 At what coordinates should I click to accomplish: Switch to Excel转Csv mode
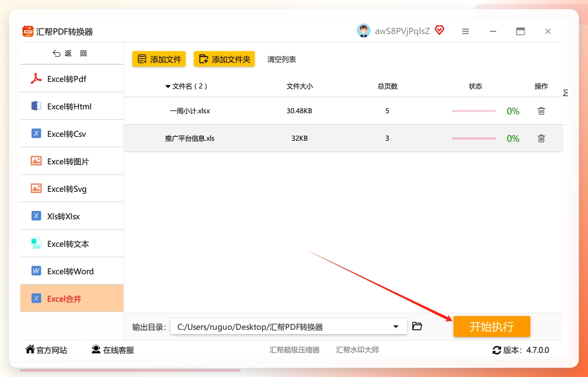(72, 134)
